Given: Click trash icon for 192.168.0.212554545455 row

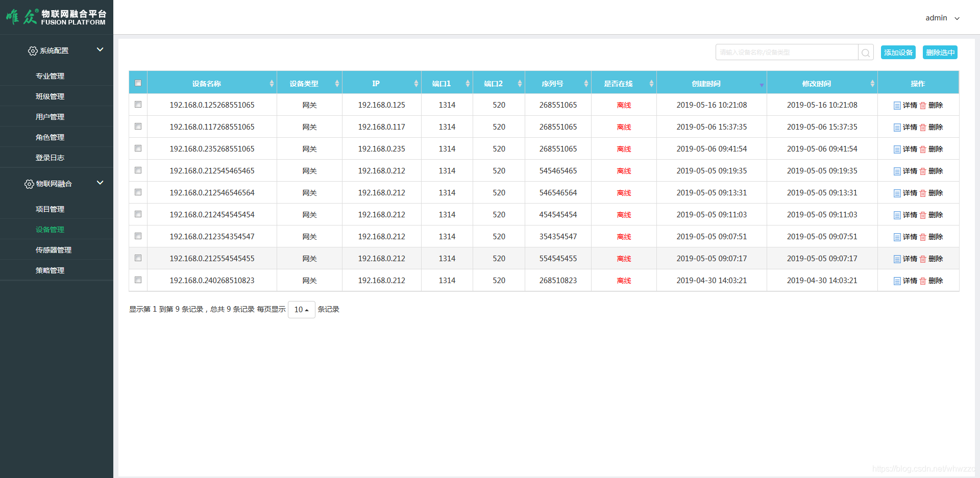Looking at the screenshot, I should coord(923,259).
